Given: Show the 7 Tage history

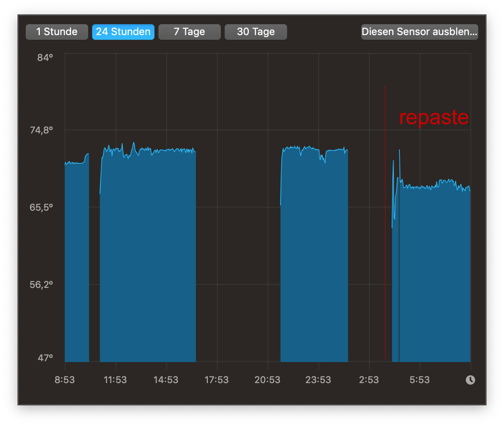Looking at the screenshot, I should coord(190,32).
